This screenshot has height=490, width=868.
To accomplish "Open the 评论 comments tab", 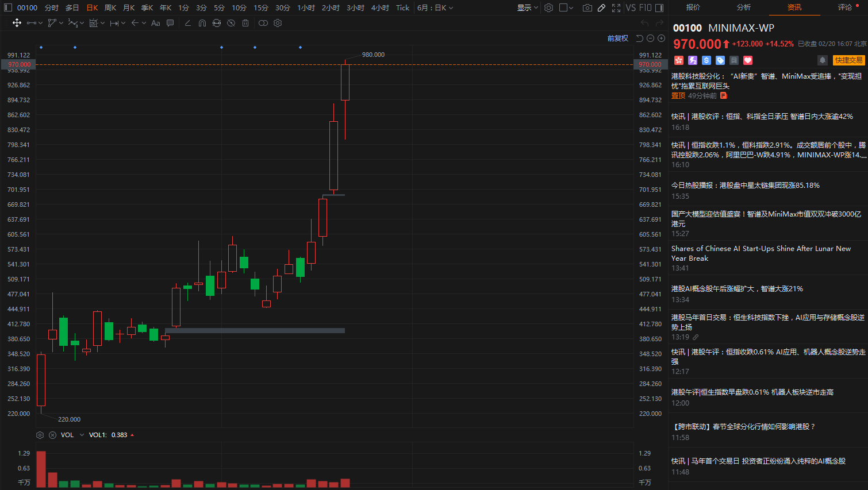I will [x=845, y=7].
